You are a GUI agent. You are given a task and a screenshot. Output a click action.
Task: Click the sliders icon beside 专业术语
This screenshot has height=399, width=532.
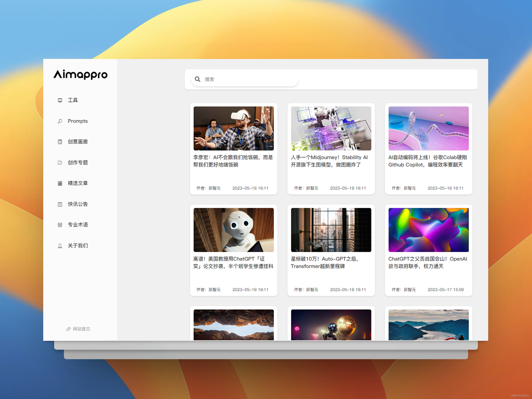tap(60, 225)
